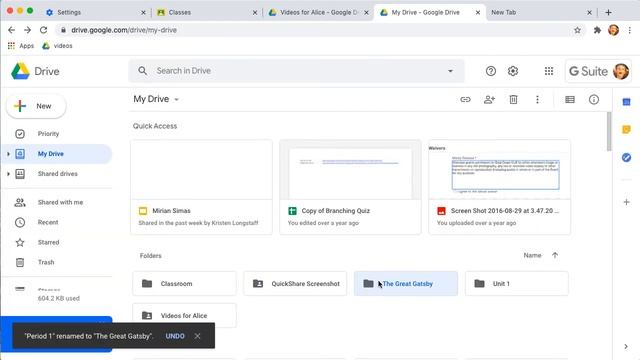Open Screen Shot 2016-08-29 card
This screenshot has height=360, width=640.
pyautogui.click(x=500, y=187)
